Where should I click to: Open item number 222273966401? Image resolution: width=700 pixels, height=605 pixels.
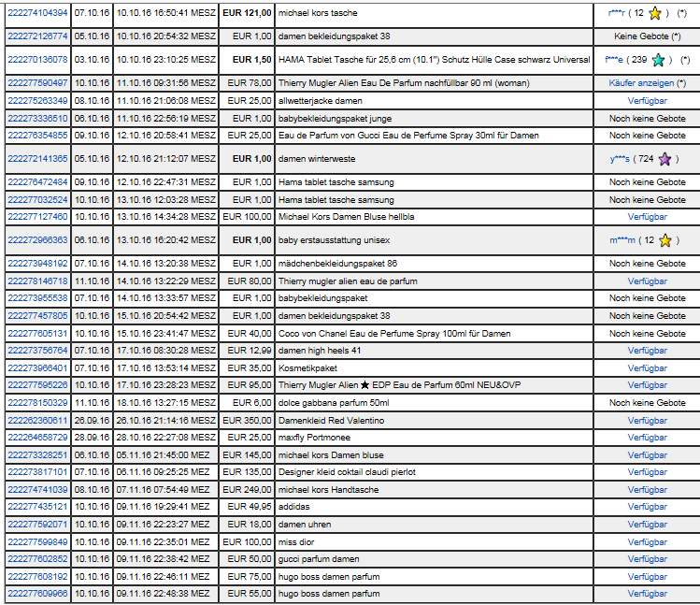click(37, 368)
